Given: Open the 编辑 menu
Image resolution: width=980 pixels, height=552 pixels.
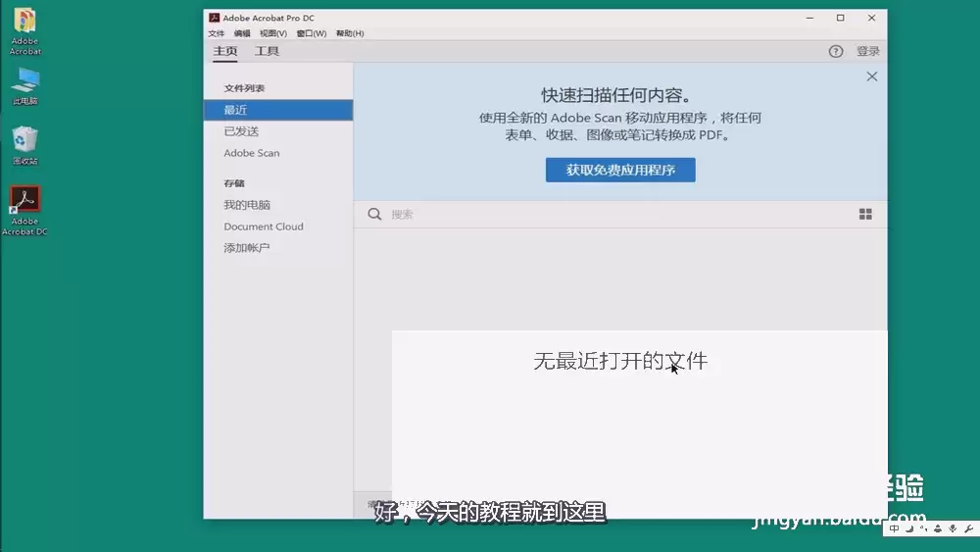Looking at the screenshot, I should (242, 33).
